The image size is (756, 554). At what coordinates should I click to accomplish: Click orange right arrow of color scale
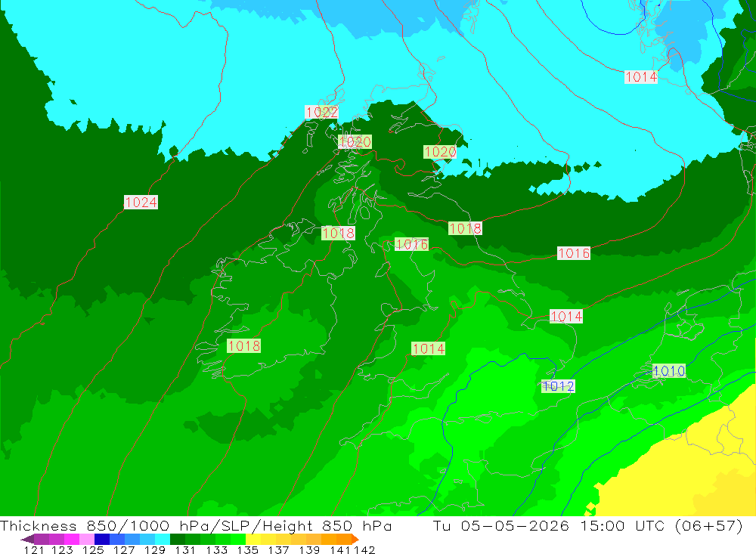click(x=355, y=539)
